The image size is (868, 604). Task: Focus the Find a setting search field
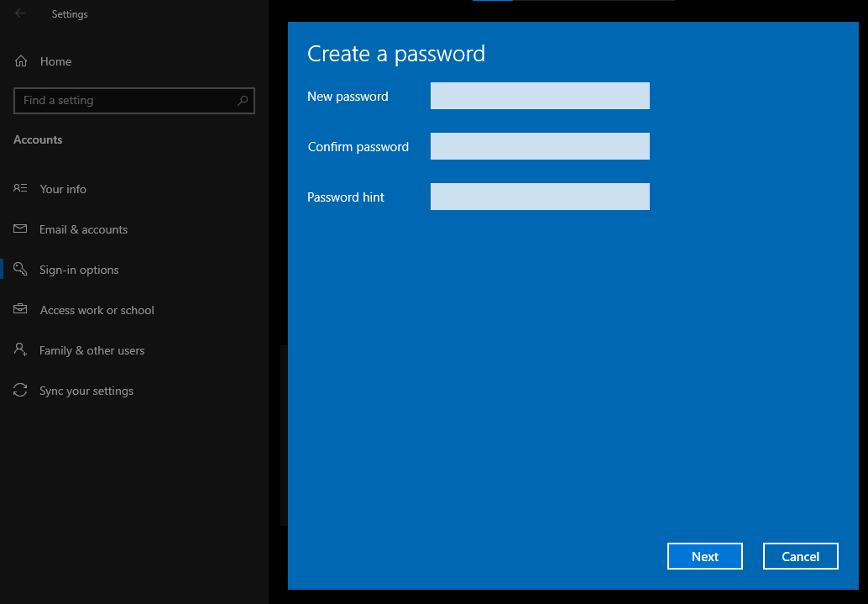126,101
